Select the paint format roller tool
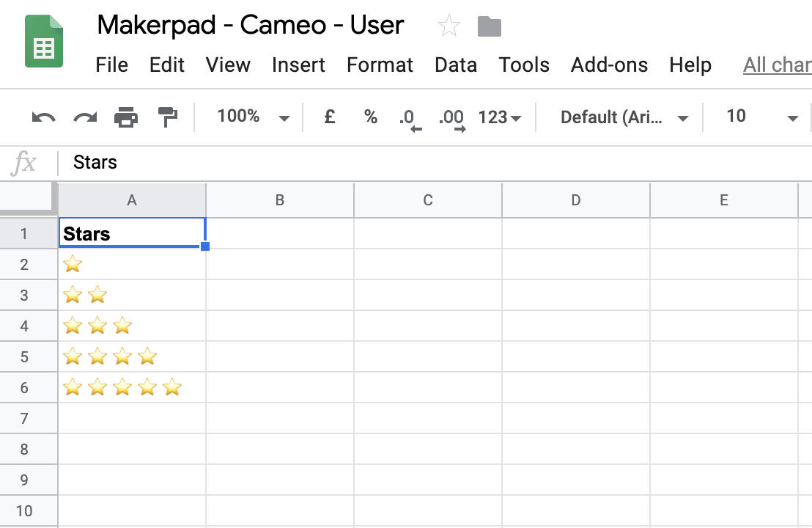 point(168,117)
